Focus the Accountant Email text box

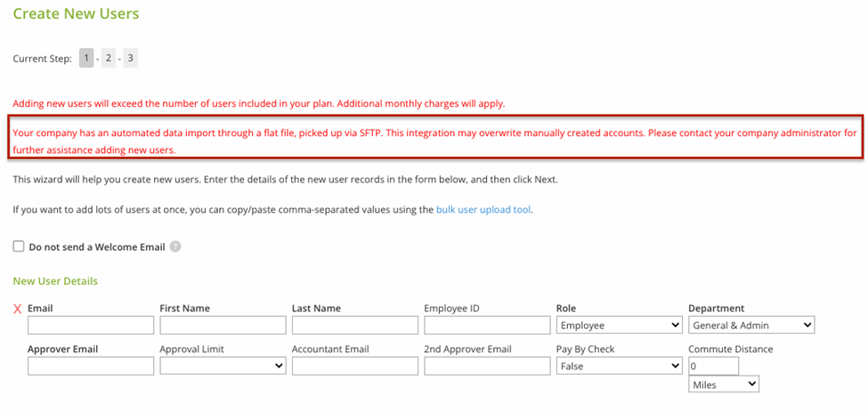click(355, 366)
